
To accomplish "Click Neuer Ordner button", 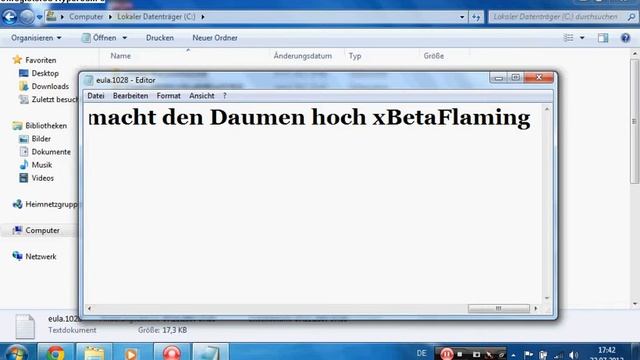I will (x=215, y=38).
